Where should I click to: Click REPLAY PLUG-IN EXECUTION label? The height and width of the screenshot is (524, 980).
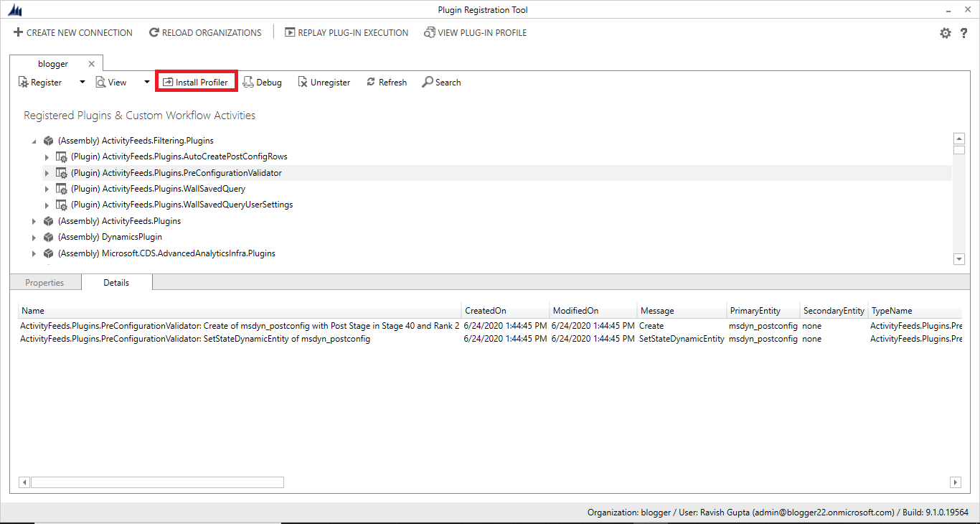[x=353, y=32]
